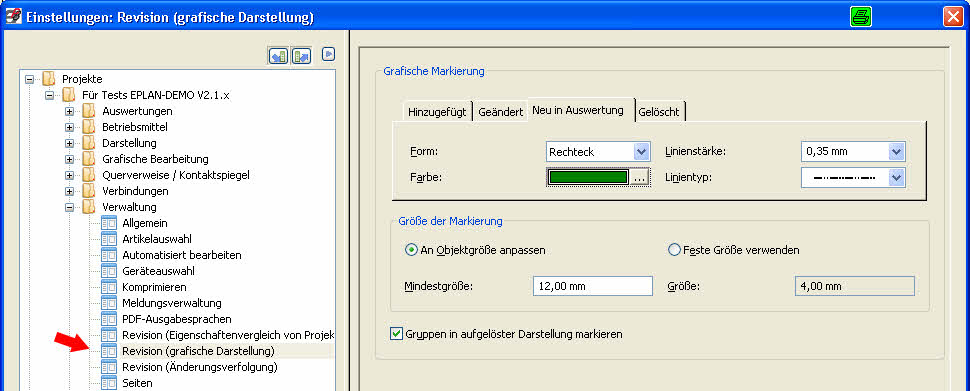
Task: Click the Mindestgröße field with 12,00 mm
Action: [593, 286]
